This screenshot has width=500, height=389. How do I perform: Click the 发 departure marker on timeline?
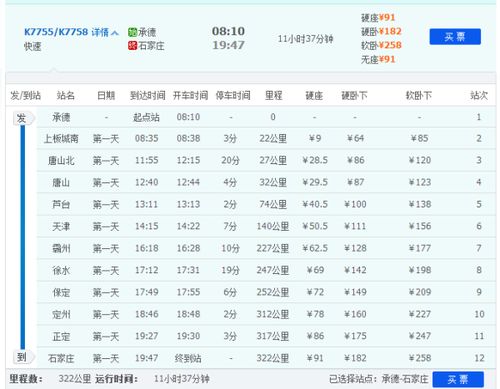click(23, 118)
